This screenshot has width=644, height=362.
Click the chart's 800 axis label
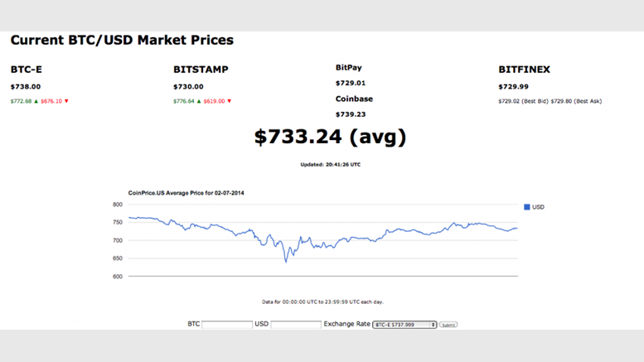(x=118, y=205)
